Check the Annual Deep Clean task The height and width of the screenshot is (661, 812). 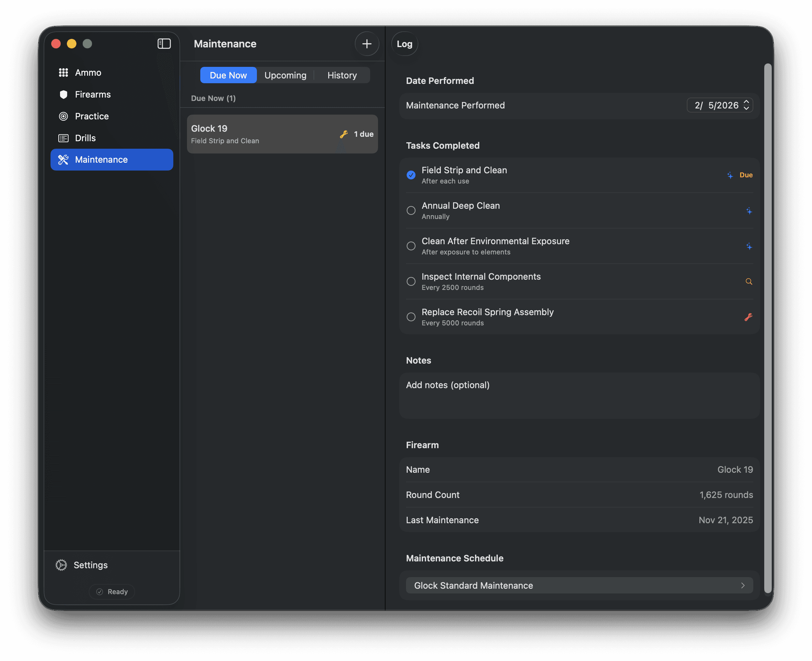click(410, 210)
